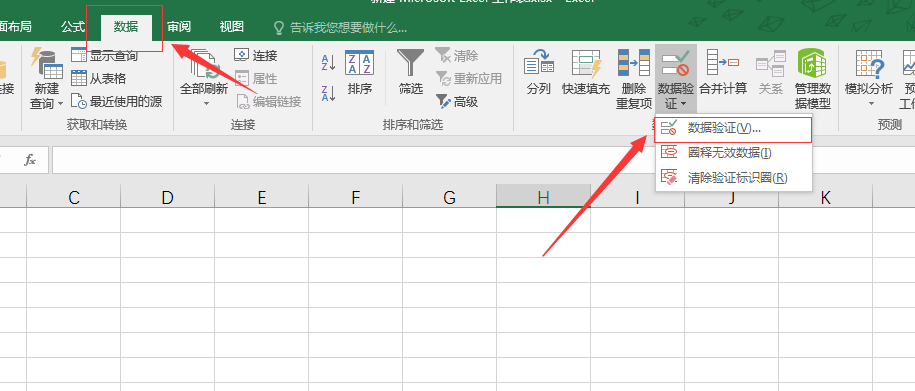Image resolution: width=915 pixels, height=391 pixels.
Task: Click 清除 filter button
Action: click(457, 55)
